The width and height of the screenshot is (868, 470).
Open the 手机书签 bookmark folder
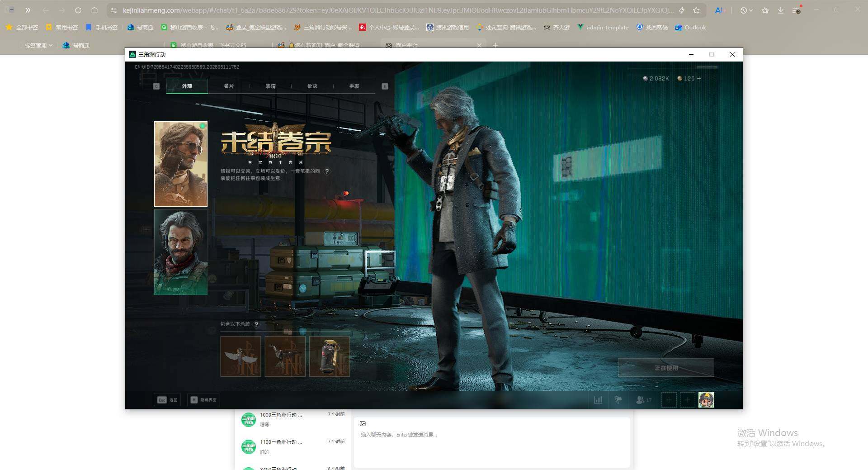point(102,28)
